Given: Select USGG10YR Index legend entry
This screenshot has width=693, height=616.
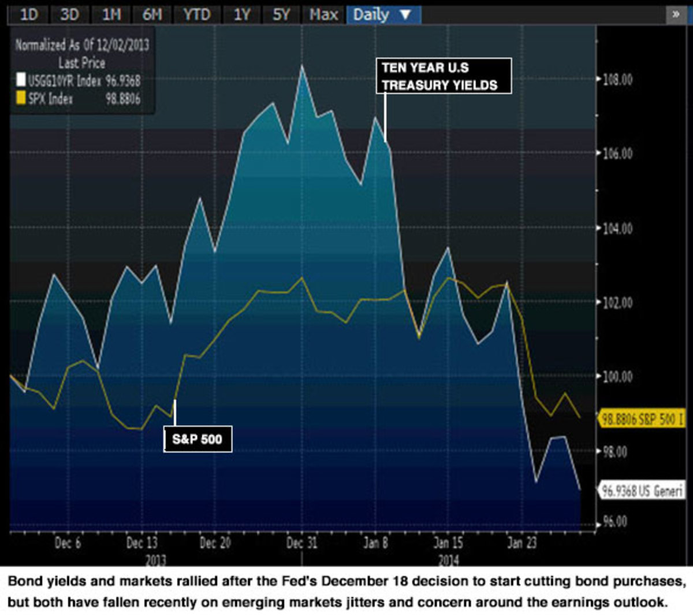Looking at the screenshot, I should (x=79, y=80).
